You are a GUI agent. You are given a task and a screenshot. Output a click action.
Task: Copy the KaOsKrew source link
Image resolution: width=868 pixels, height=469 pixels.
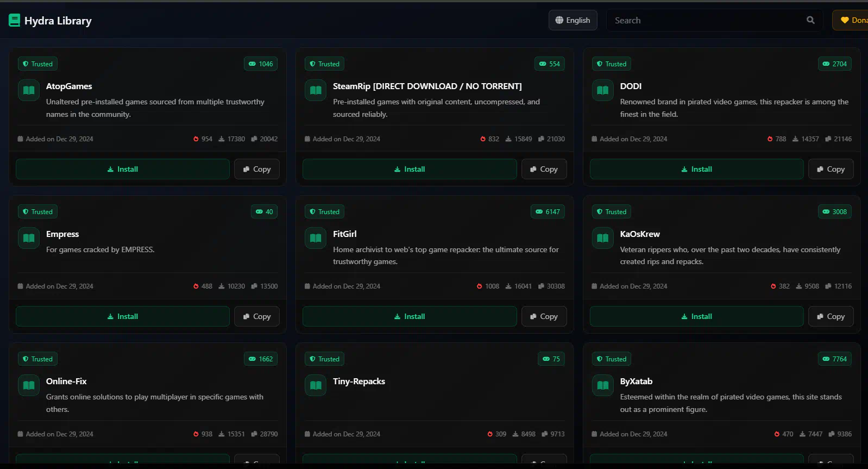pyautogui.click(x=831, y=316)
